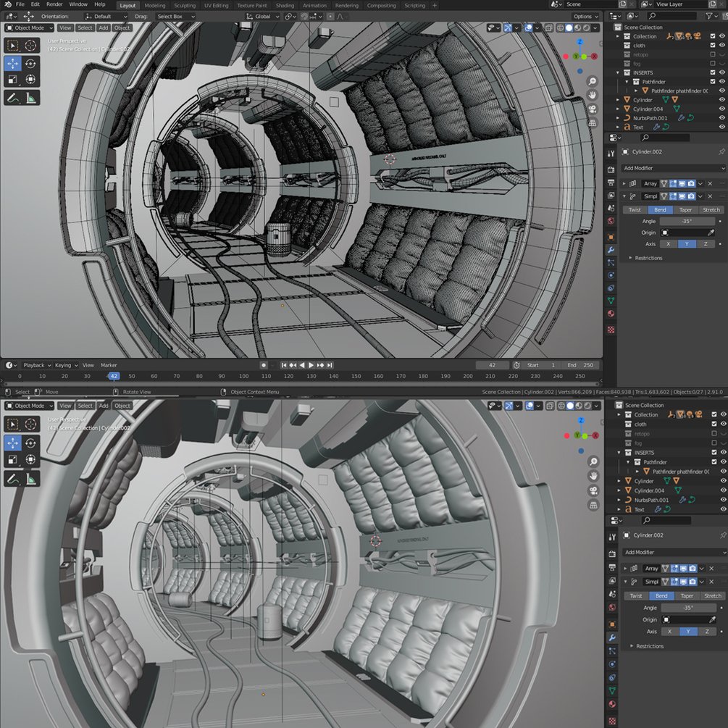Viewport: 728px width, 728px height.
Task: Hide Cylinder.004 via eye icon in upper outliner
Action: (x=722, y=109)
